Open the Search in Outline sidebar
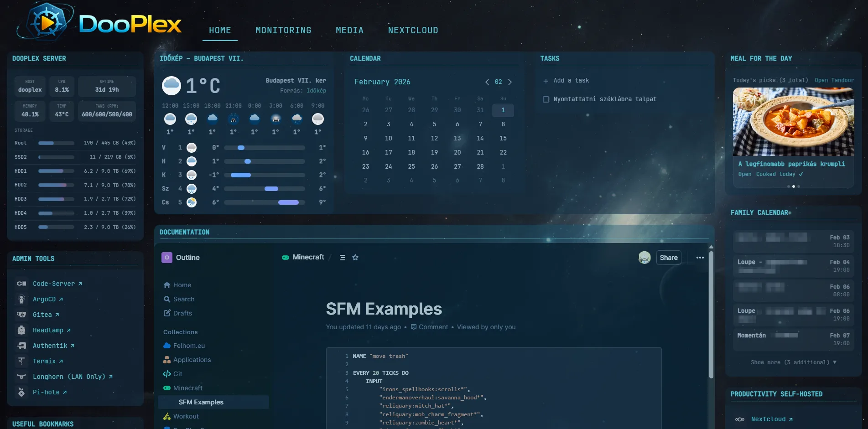Image resolution: width=868 pixels, height=429 pixels. (x=184, y=299)
